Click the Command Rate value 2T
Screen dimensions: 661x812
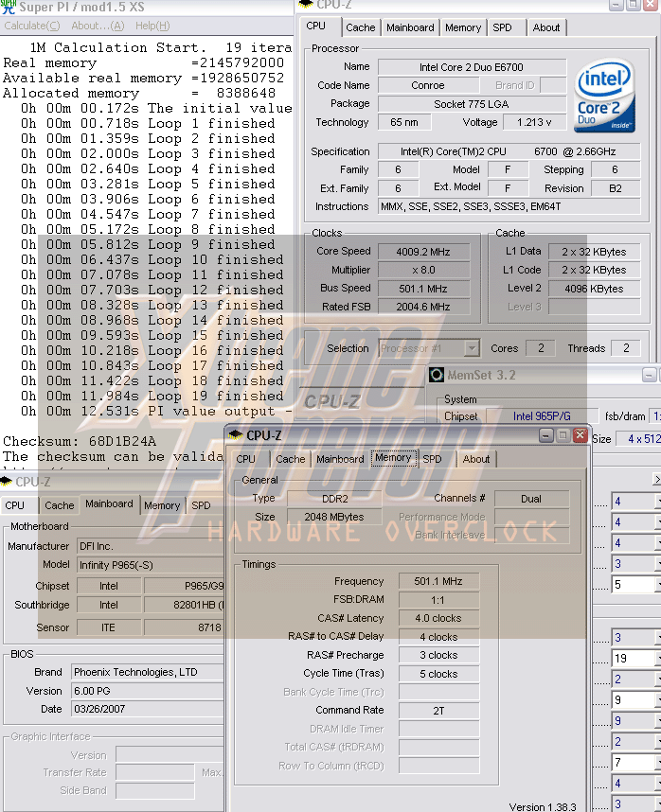click(438, 711)
